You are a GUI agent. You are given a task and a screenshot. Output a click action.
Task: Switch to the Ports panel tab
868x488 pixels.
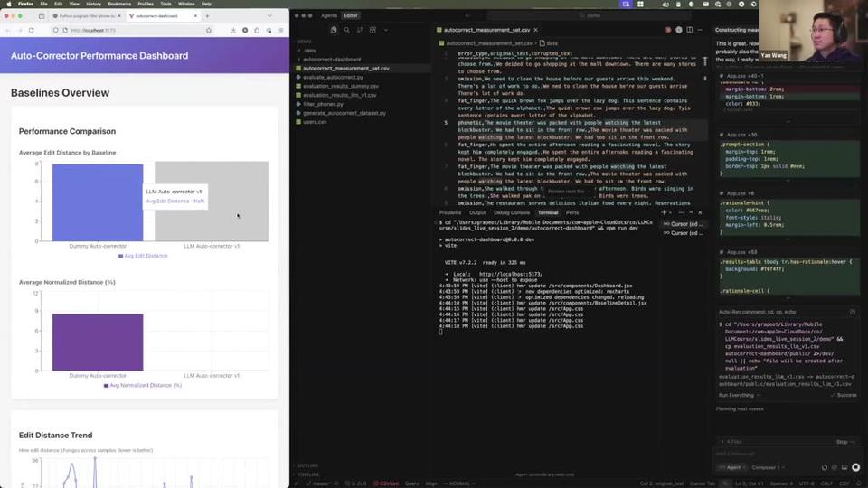[571, 212]
